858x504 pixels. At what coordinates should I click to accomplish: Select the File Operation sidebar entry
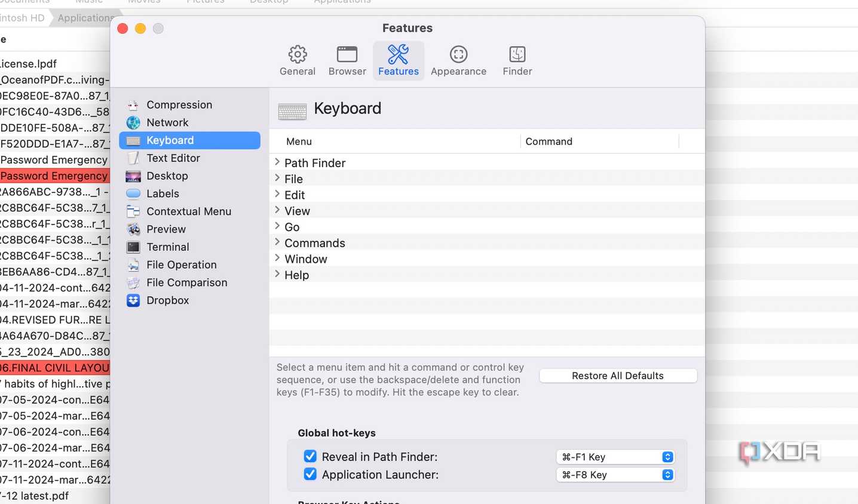pos(189,265)
